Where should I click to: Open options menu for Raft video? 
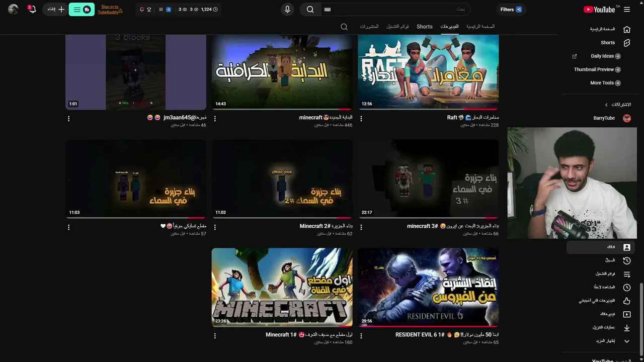tap(361, 119)
